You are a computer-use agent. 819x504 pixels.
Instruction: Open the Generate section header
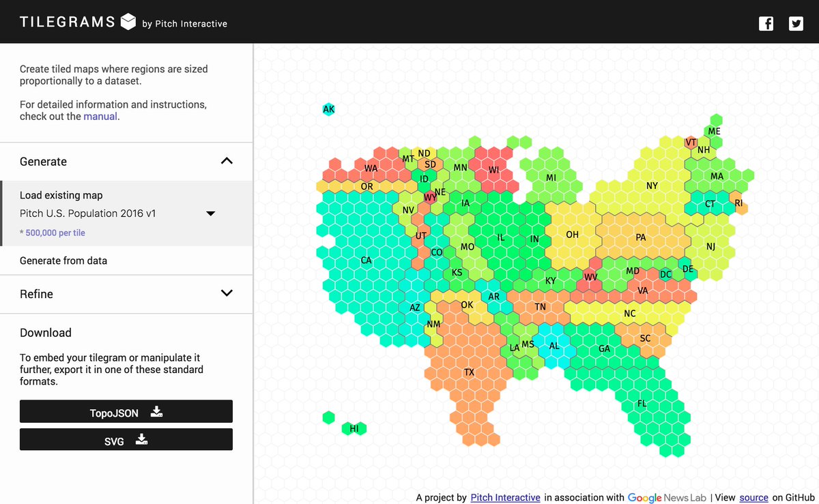pos(126,162)
